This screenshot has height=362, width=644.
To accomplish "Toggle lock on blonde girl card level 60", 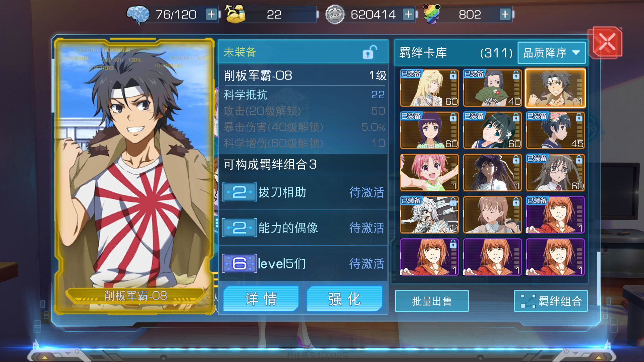I will tap(453, 75).
